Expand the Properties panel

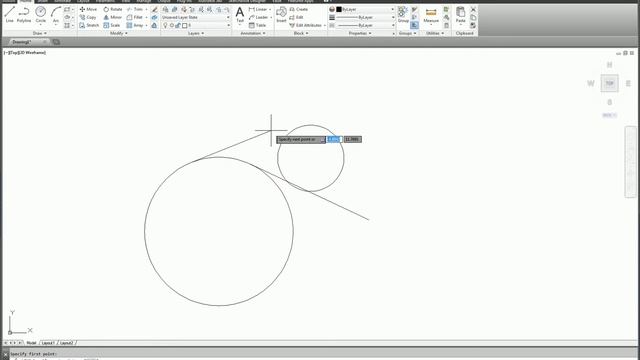tap(360, 33)
